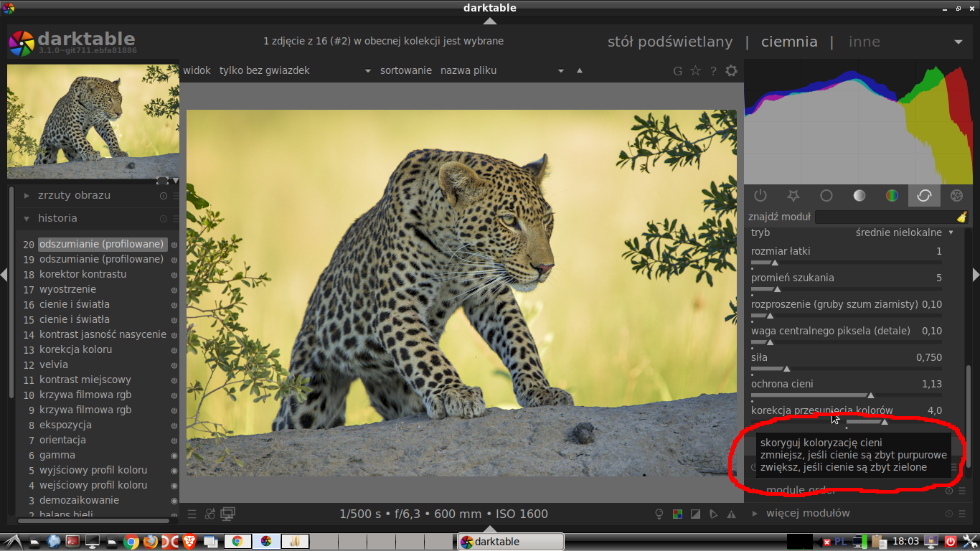The image size is (980, 551).
Task: Show active modules via power icon tab
Action: pyautogui.click(x=760, y=195)
